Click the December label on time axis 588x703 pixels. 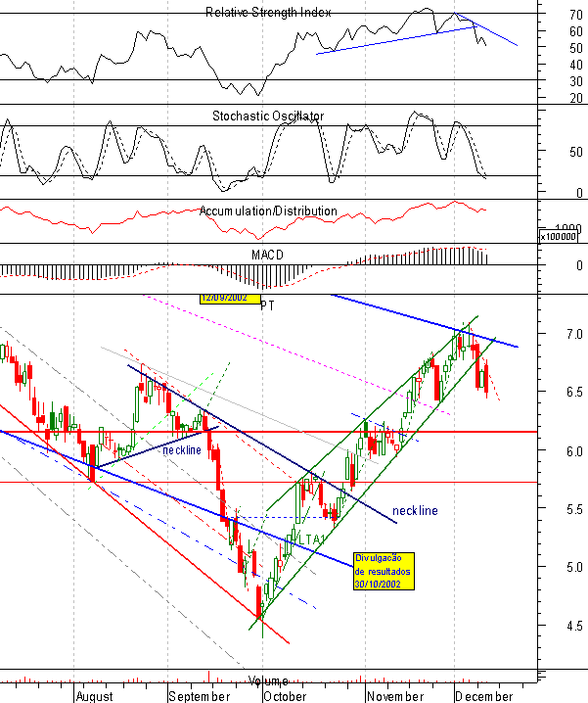tap(484, 696)
